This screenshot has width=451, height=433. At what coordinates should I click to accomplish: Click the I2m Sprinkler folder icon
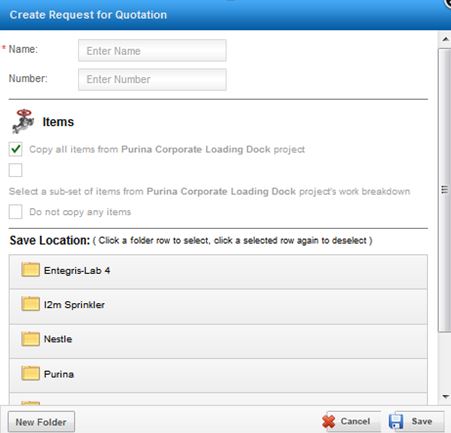[30, 304]
